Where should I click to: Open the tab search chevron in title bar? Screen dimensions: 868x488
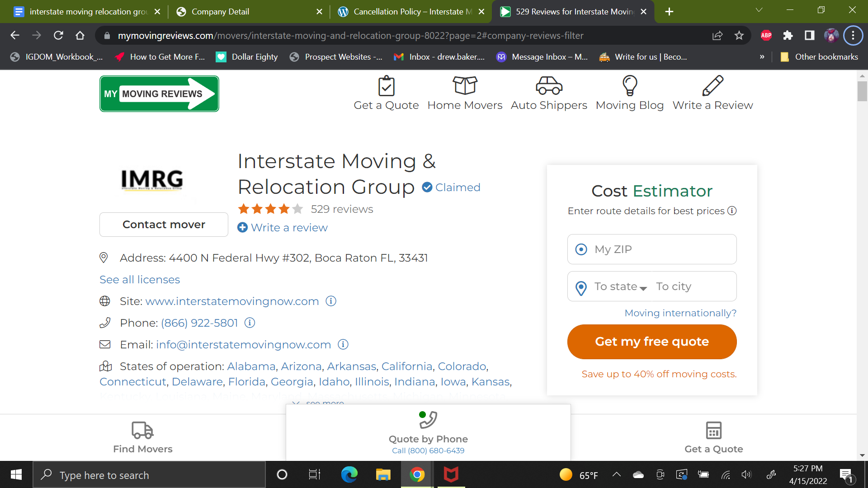(759, 10)
